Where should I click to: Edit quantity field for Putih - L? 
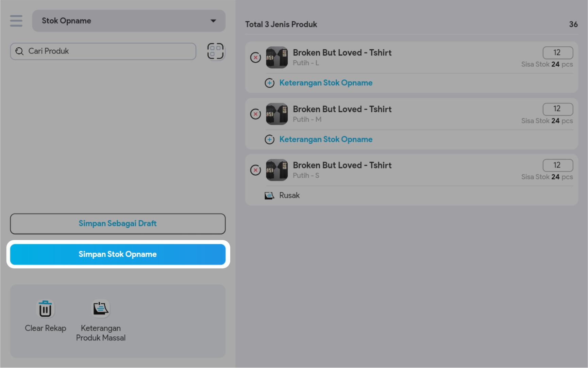coord(557,53)
